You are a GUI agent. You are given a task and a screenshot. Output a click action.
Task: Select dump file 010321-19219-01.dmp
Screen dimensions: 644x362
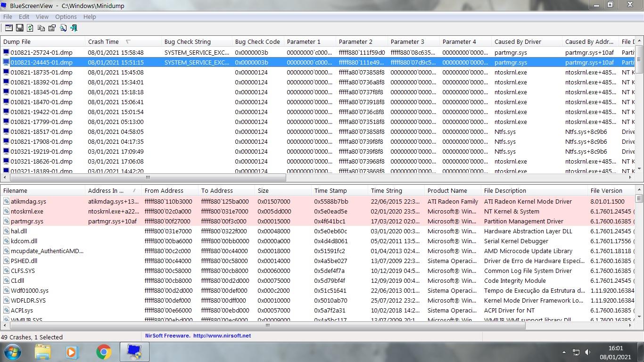click(41, 151)
